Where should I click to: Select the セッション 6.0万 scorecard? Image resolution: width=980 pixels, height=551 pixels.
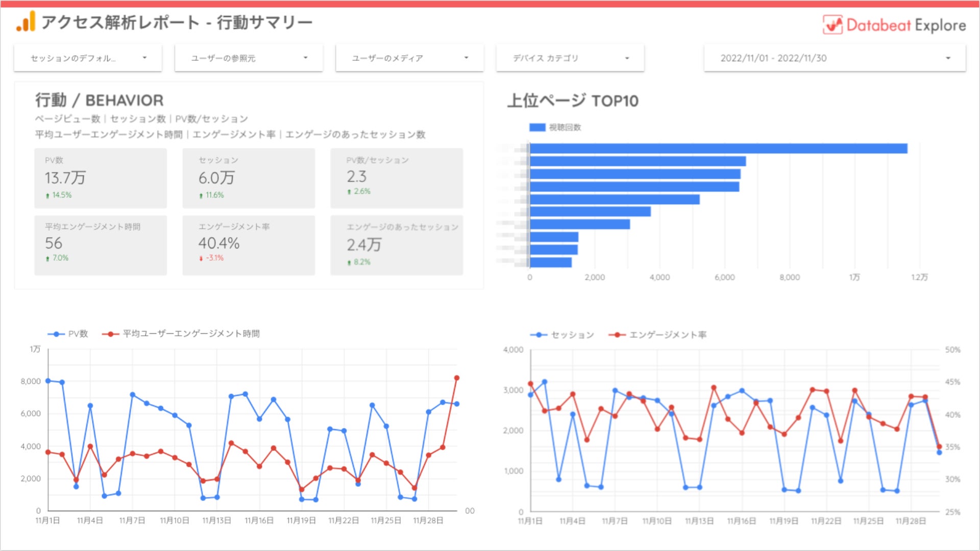click(249, 178)
